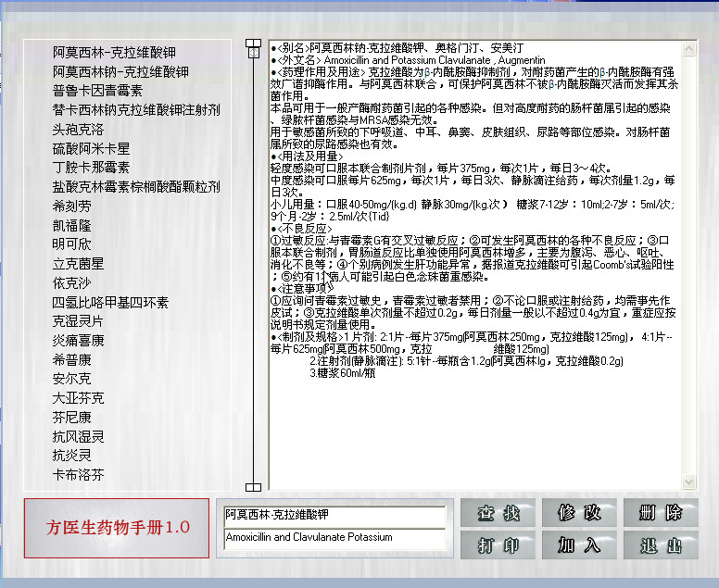Click the 加入 add button
The width and height of the screenshot is (719, 588).
[579, 544]
